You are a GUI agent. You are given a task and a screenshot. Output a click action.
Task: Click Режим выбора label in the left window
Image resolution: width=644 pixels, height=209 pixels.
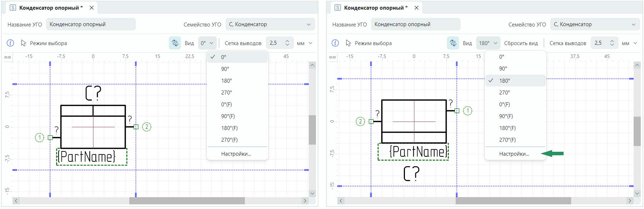point(48,43)
